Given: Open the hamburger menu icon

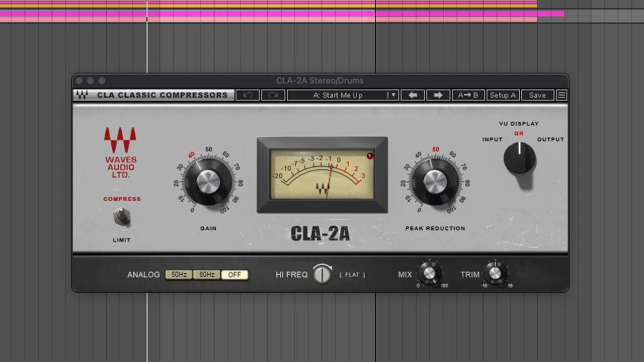Looking at the screenshot, I should 561,95.
